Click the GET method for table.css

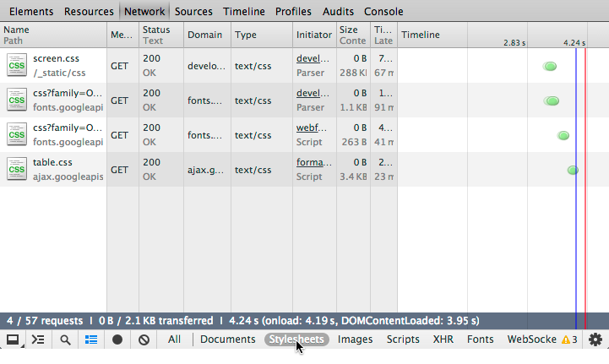119,170
